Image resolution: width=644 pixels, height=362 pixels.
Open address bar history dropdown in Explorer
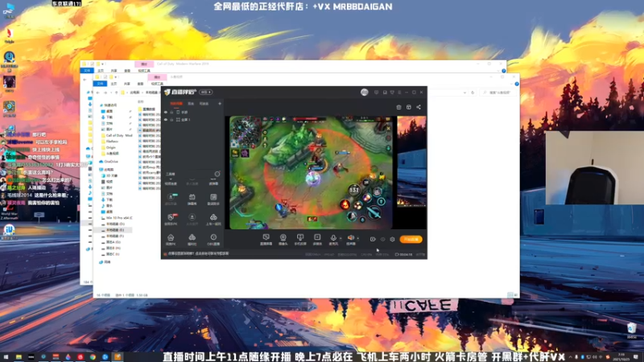click(x=464, y=93)
